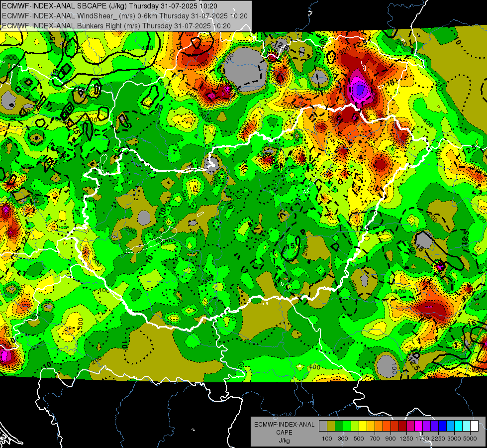Image resolution: width=487 pixels, height=448 pixels.
Task: Select the dark red swatch left of 1250
Action: tap(402, 426)
